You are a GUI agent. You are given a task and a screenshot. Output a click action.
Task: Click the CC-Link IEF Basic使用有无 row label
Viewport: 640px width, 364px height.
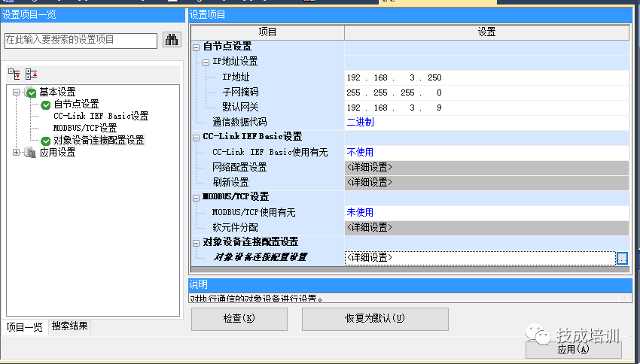pos(270,153)
